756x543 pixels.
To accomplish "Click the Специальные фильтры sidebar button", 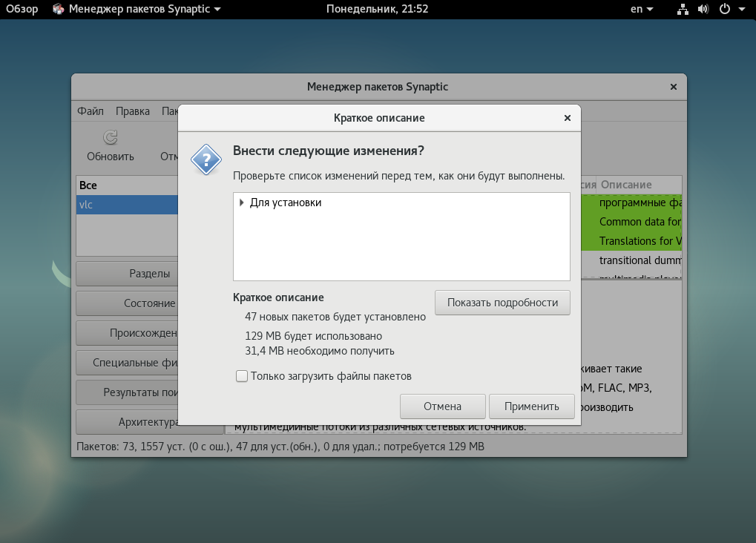I will click(127, 363).
